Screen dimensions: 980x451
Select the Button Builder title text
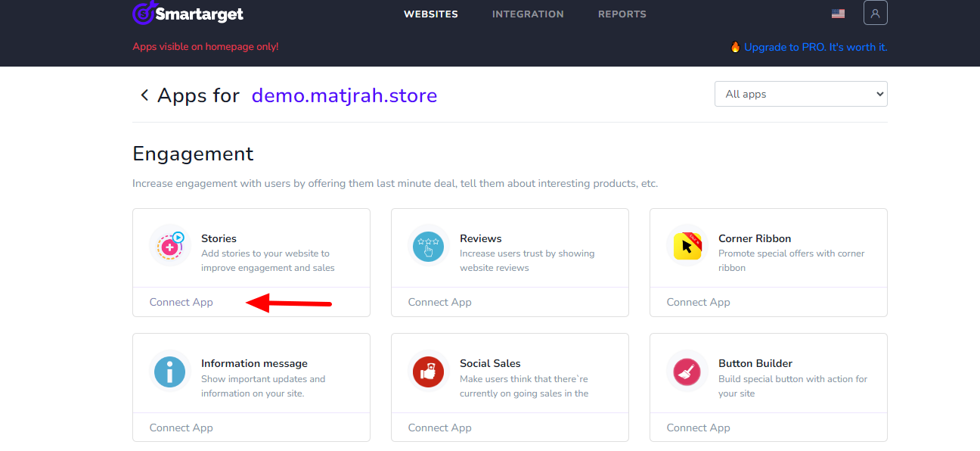[x=755, y=363]
